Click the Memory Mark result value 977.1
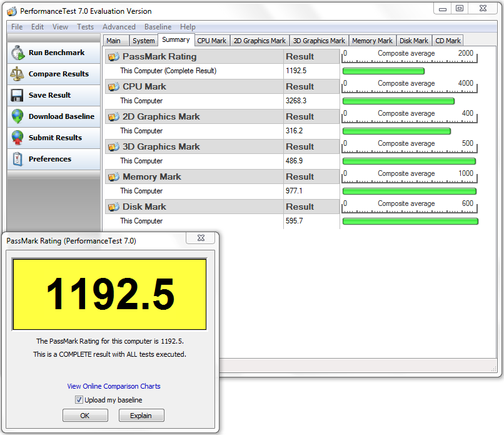Viewport: 504px width, 435px height. pos(294,191)
